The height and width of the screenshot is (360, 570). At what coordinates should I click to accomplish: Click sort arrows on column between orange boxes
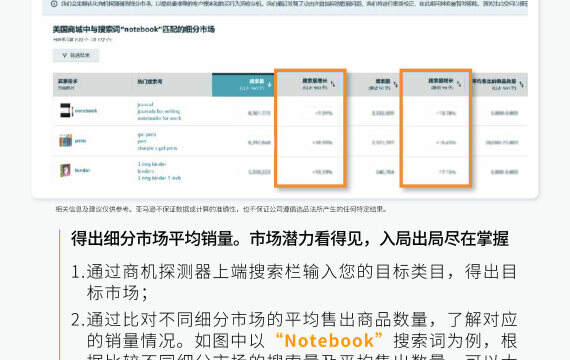[396, 85]
